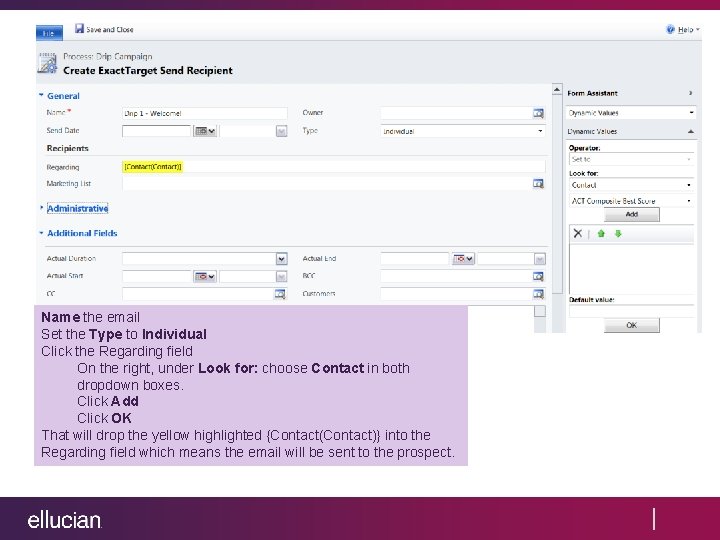Click the Marketing List lookup icon
Image resolution: width=720 pixels, height=540 pixels.
[x=538, y=184]
